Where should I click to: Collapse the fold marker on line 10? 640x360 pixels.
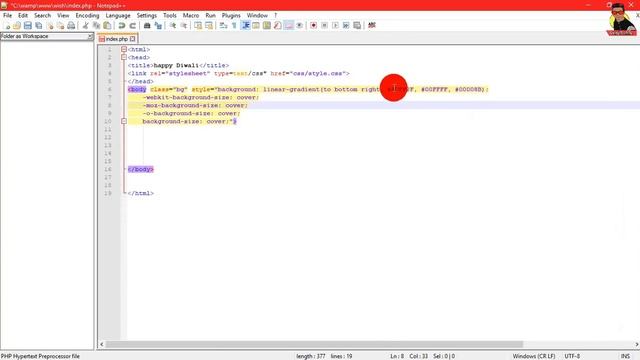[124, 121]
